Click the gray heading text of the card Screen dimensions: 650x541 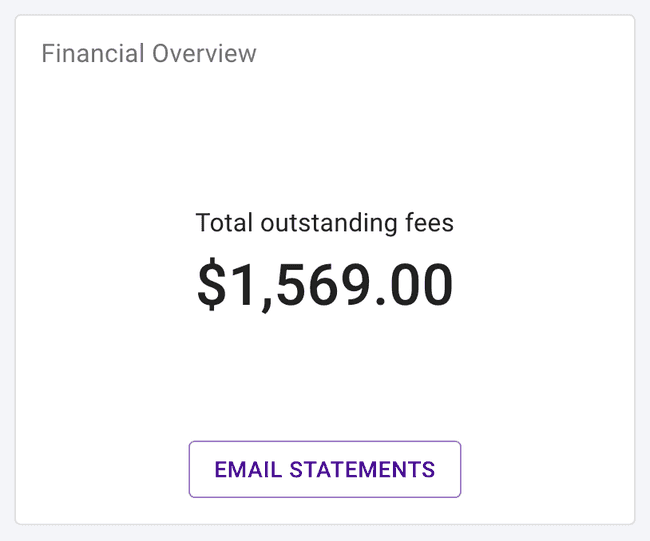click(x=149, y=53)
